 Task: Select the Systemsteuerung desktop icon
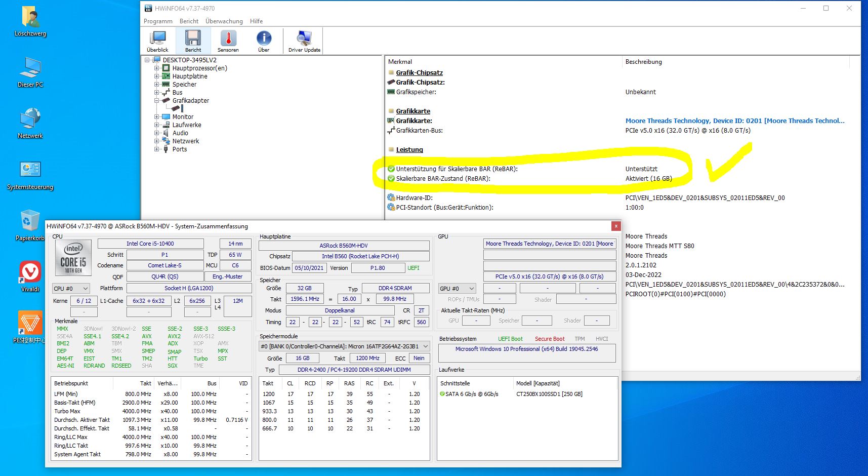[x=30, y=175]
